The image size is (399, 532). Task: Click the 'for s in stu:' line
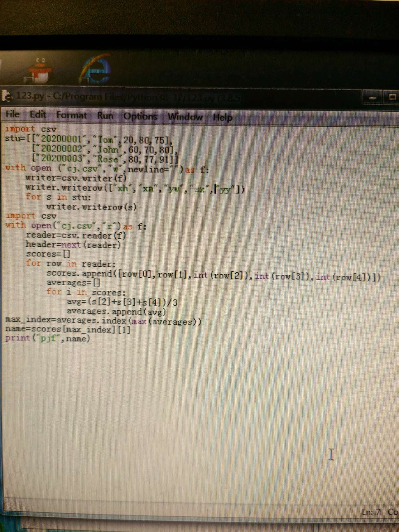tap(58, 197)
